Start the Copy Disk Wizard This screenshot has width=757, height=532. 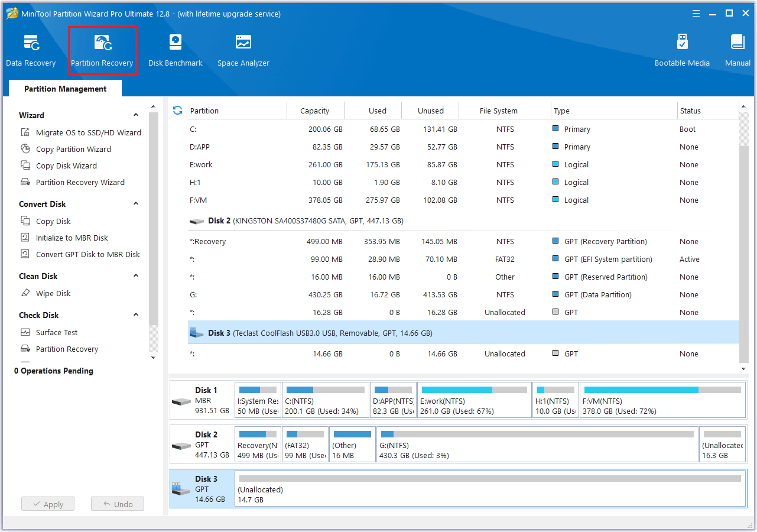[59, 166]
